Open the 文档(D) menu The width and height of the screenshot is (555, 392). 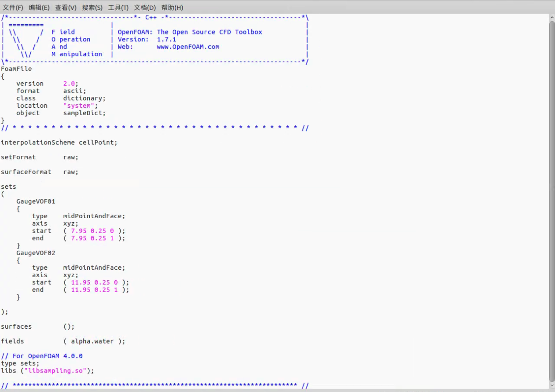[145, 7]
